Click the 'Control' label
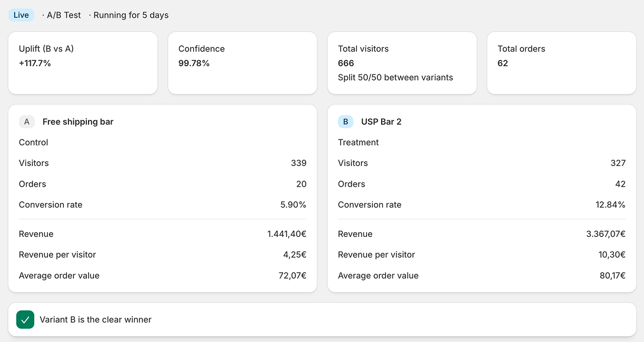The image size is (644, 342). pyautogui.click(x=33, y=142)
